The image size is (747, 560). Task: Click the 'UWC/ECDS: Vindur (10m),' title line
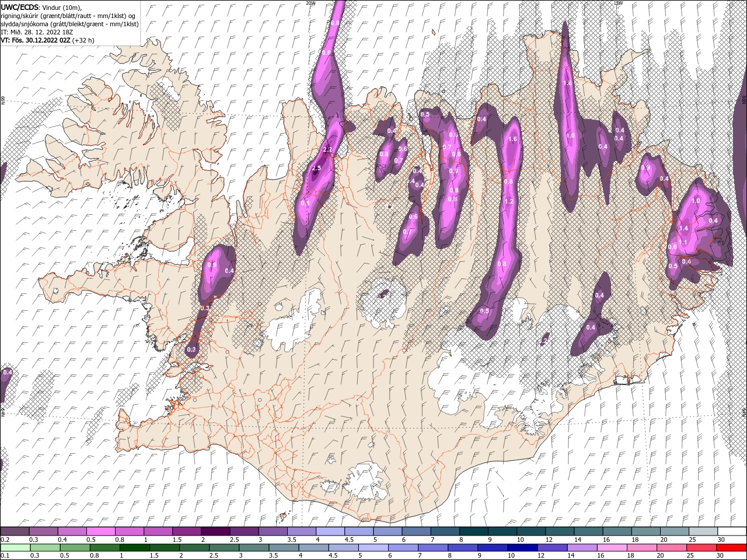click(x=42, y=7)
